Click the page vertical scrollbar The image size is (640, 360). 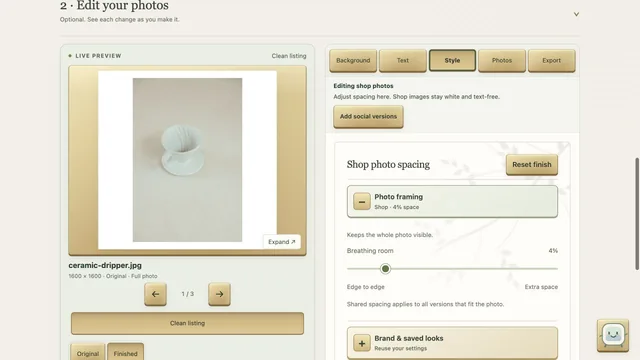pyautogui.click(x=637, y=213)
